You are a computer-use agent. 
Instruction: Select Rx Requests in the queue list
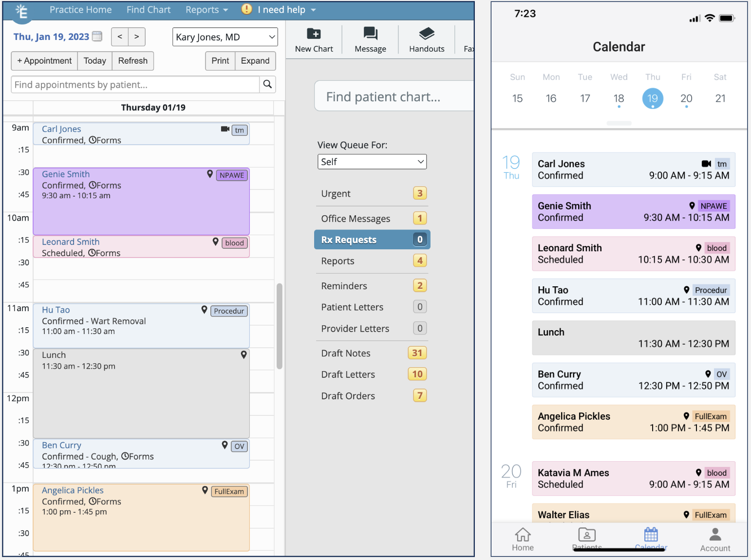click(372, 240)
